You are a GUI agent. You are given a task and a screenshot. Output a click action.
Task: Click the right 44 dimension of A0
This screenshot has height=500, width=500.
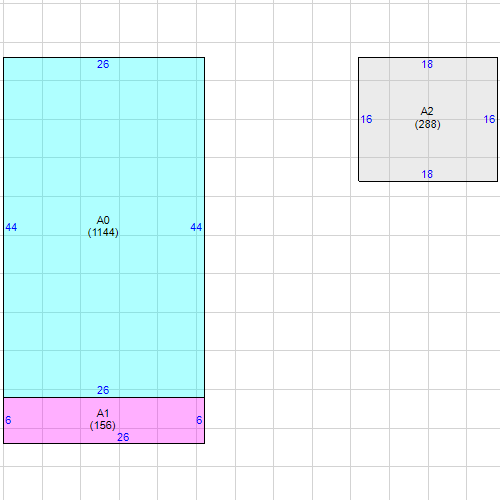(x=196, y=227)
